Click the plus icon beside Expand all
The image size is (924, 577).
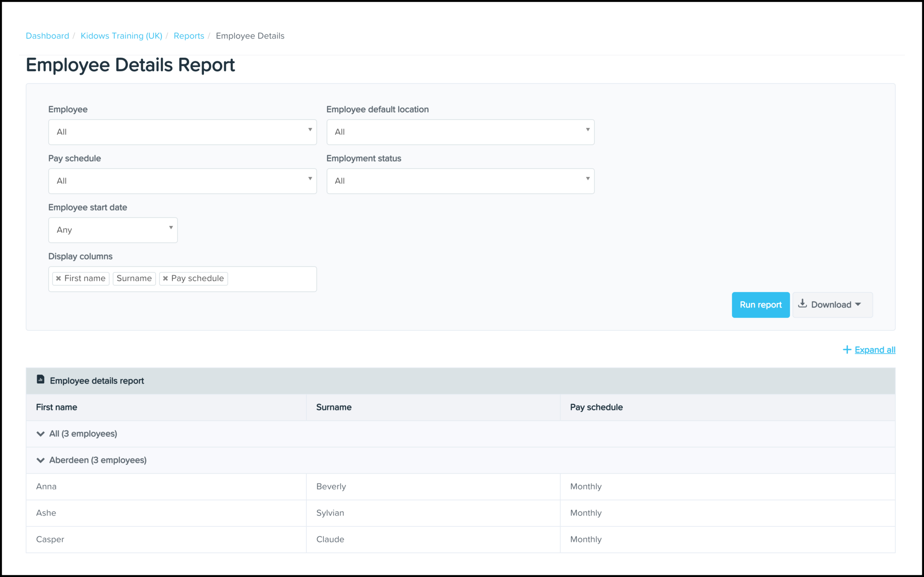tap(847, 349)
